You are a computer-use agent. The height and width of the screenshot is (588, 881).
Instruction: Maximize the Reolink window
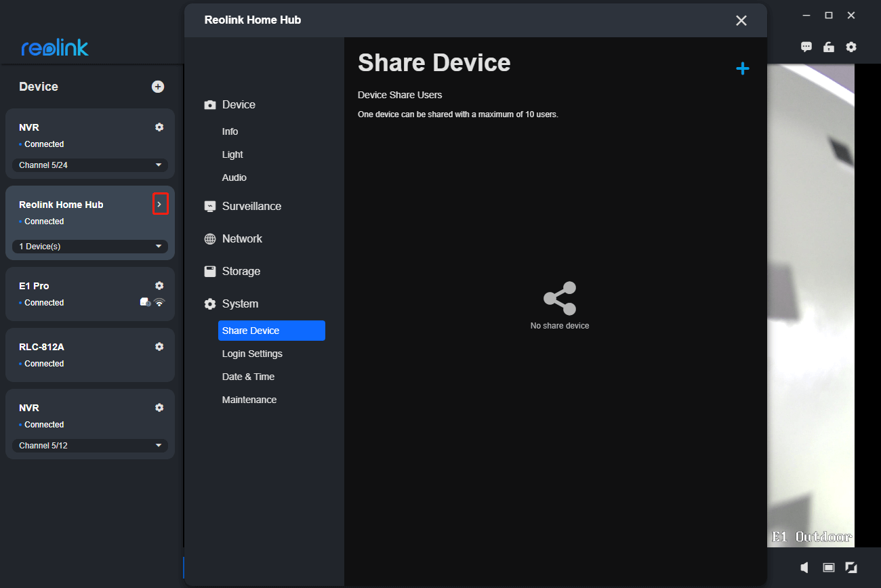tap(828, 16)
